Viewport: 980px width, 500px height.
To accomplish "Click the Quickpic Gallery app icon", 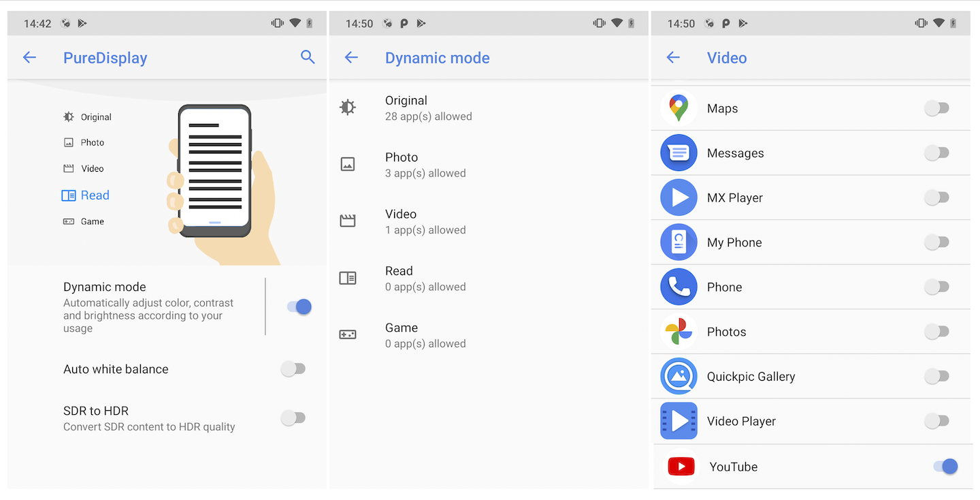I will [679, 376].
